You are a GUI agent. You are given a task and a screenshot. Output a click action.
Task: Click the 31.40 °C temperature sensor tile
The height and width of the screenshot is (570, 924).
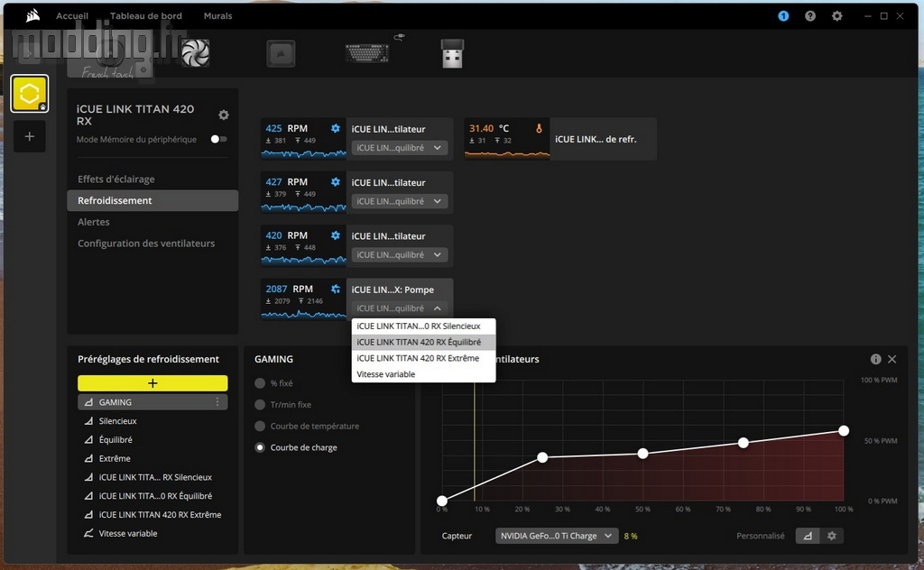(560, 139)
